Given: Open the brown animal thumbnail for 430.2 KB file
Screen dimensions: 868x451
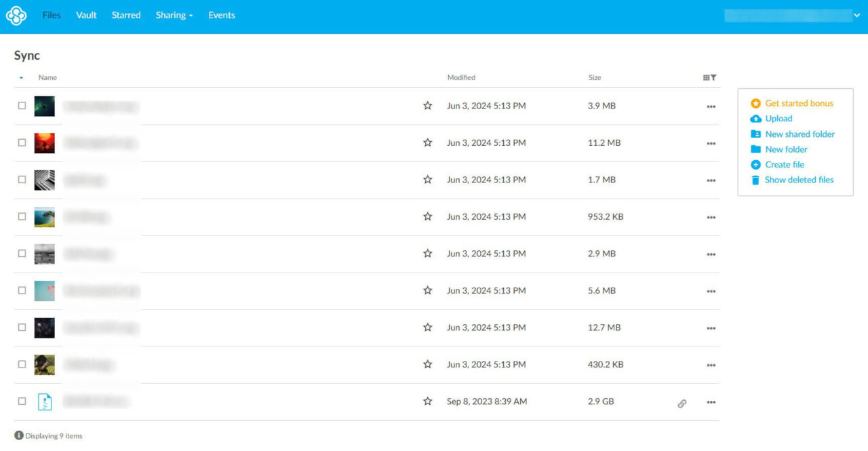Looking at the screenshot, I should (x=45, y=364).
